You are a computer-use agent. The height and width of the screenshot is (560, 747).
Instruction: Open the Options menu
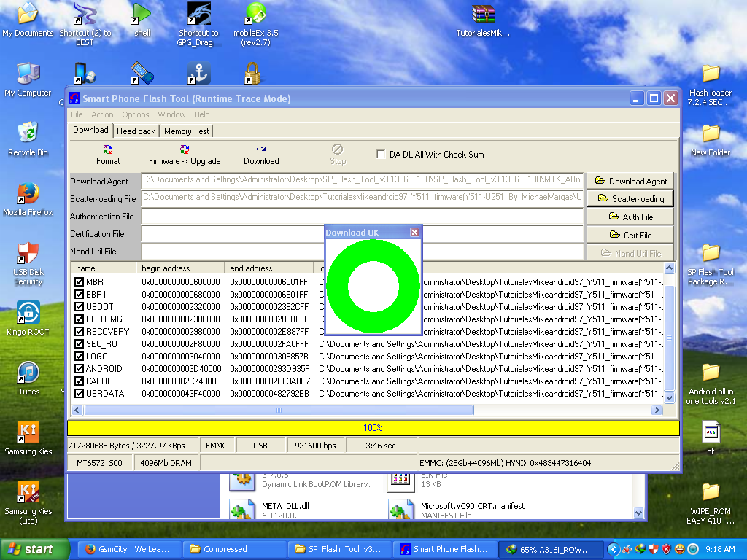[135, 114]
